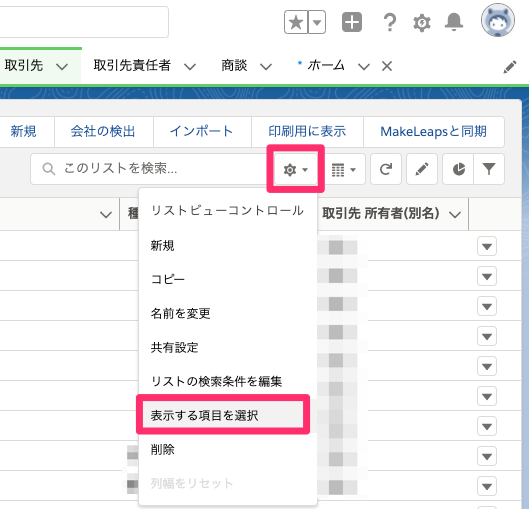The width and height of the screenshot is (529, 509).
Task: Open row actions dropdown in second row
Action: [x=486, y=277]
